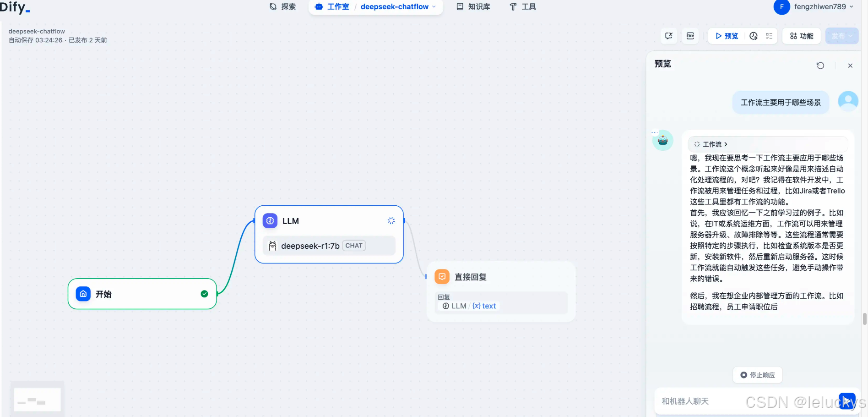Click the LLM node output connector handle
The width and height of the screenshot is (868, 417).
point(404,221)
